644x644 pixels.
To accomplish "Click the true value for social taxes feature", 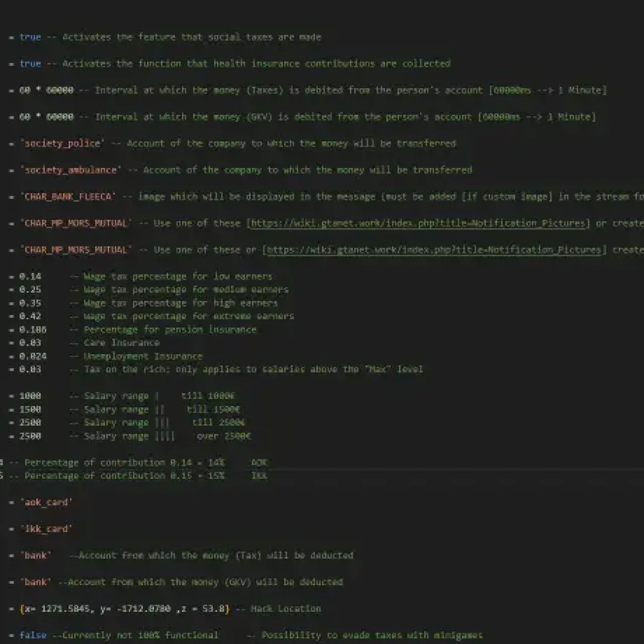I will tap(30, 37).
